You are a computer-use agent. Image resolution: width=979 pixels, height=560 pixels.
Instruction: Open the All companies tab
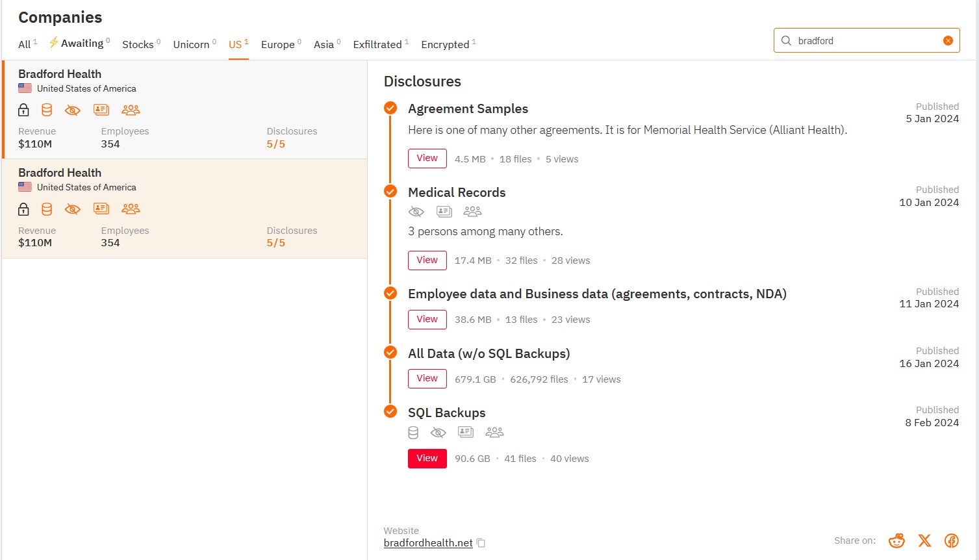(27, 44)
